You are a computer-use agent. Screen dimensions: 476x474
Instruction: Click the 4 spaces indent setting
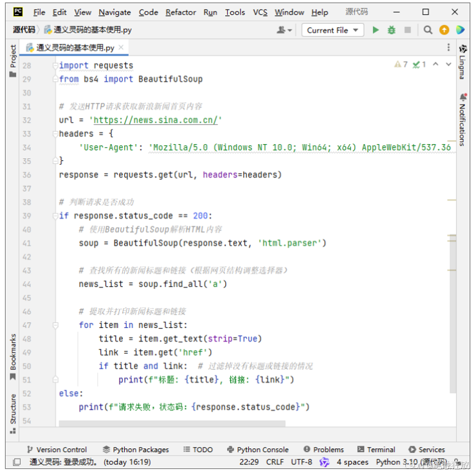tap(352, 462)
